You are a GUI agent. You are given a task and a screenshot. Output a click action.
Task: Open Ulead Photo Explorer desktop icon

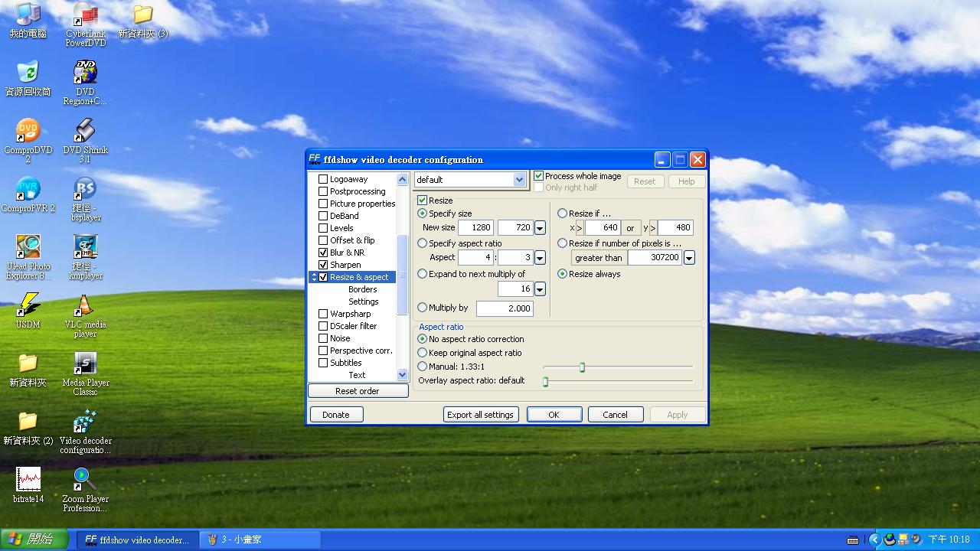click(28, 249)
